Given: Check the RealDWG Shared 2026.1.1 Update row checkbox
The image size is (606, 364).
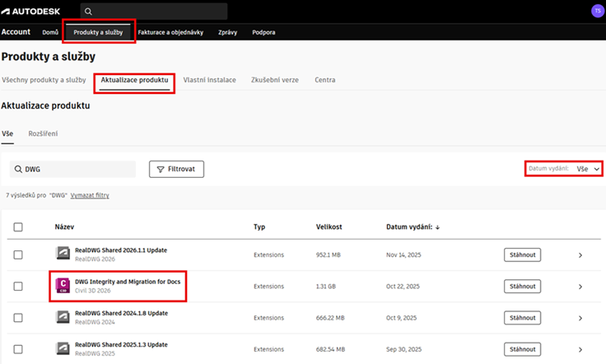Looking at the screenshot, I should click(18, 254).
